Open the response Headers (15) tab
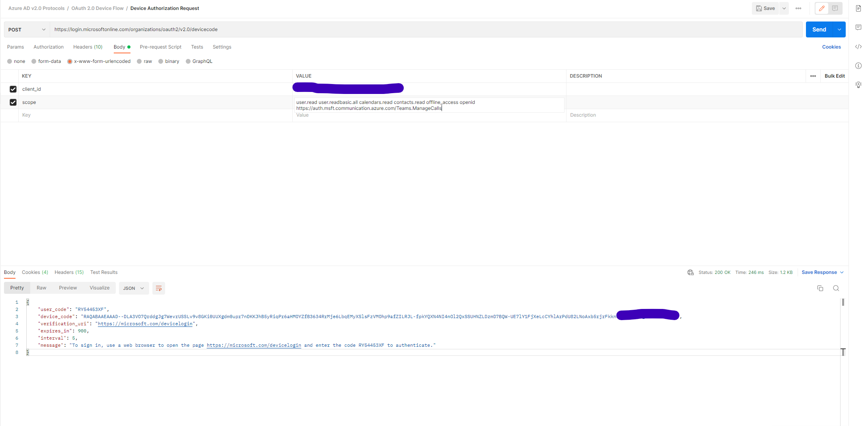 click(x=69, y=272)
